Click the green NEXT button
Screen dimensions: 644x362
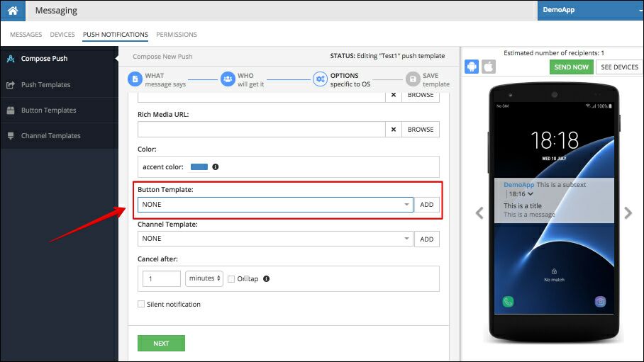point(161,343)
